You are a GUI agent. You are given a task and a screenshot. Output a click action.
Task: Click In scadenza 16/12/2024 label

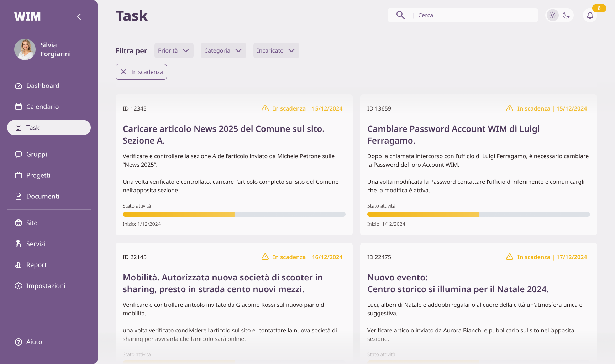(307, 257)
